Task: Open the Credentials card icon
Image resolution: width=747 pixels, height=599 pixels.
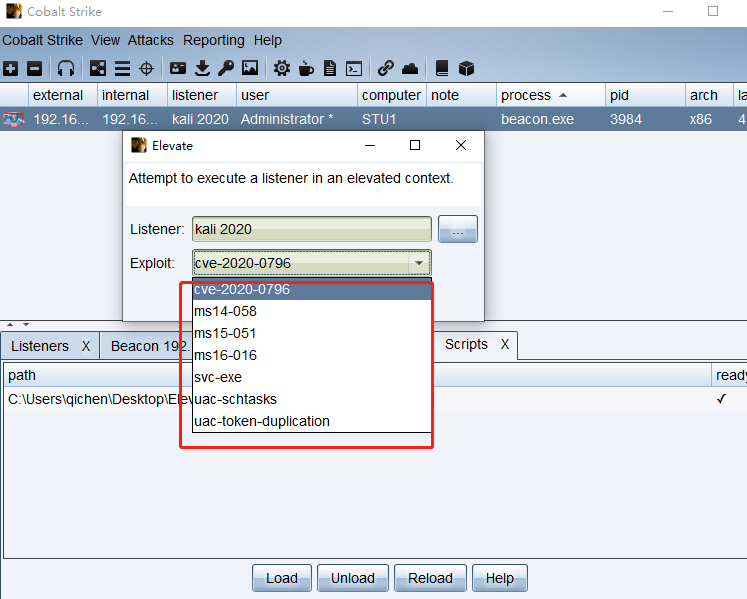Action: tap(178, 69)
